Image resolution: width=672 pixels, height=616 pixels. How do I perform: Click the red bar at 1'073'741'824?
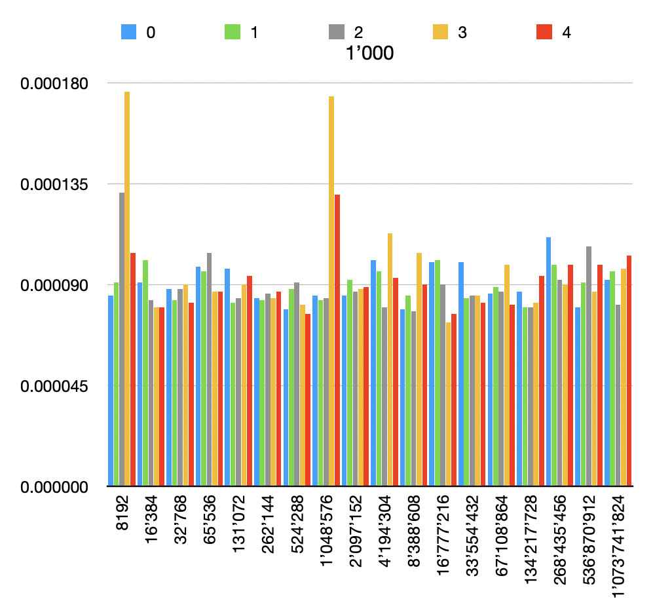tap(629, 371)
